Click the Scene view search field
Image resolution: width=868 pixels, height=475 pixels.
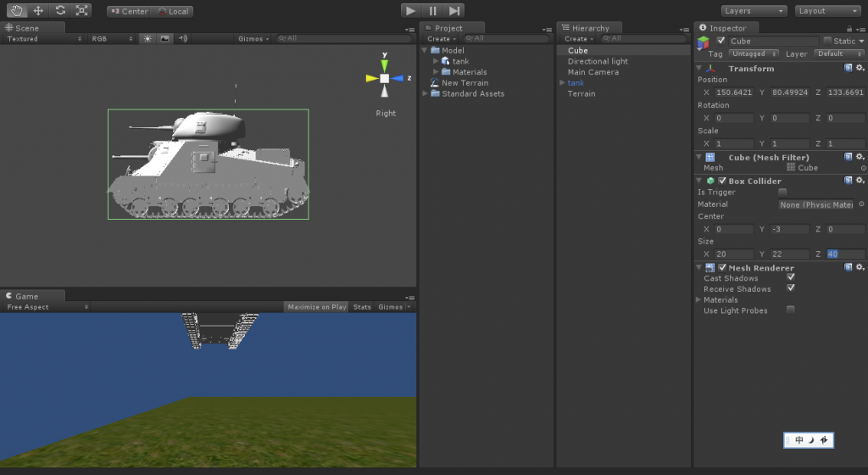(344, 39)
